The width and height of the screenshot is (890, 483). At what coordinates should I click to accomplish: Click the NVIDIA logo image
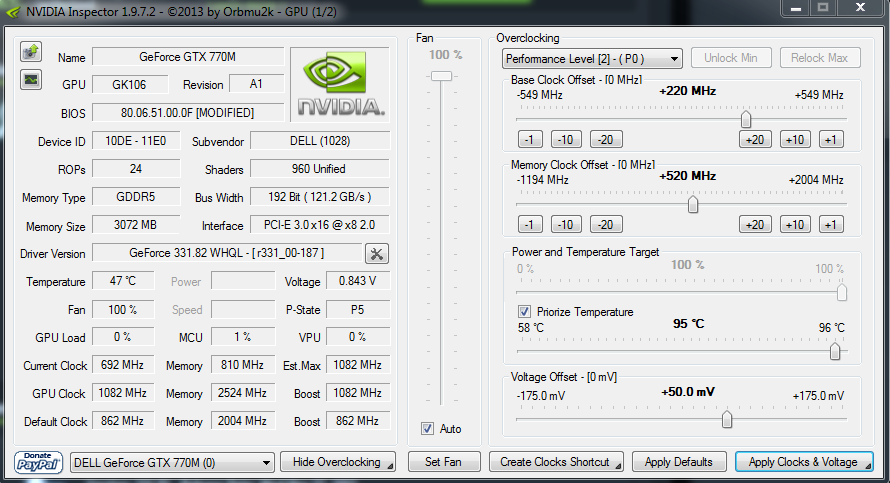coord(340,84)
